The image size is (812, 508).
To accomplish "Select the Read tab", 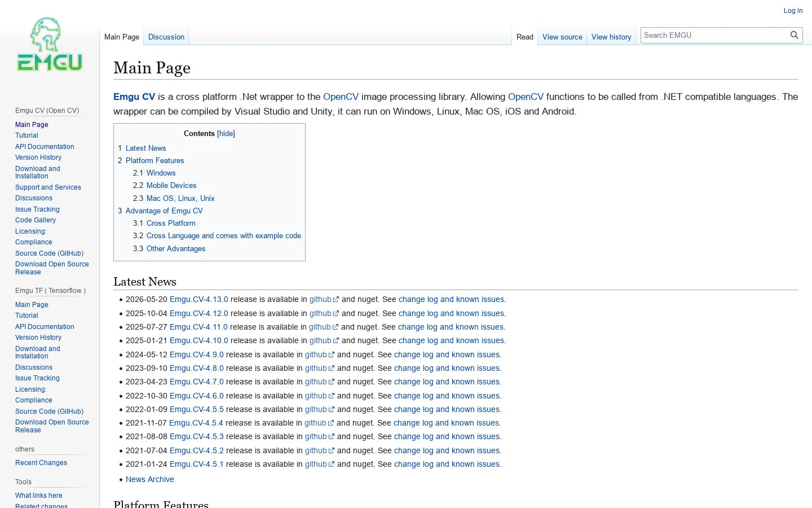I will [x=524, y=37].
